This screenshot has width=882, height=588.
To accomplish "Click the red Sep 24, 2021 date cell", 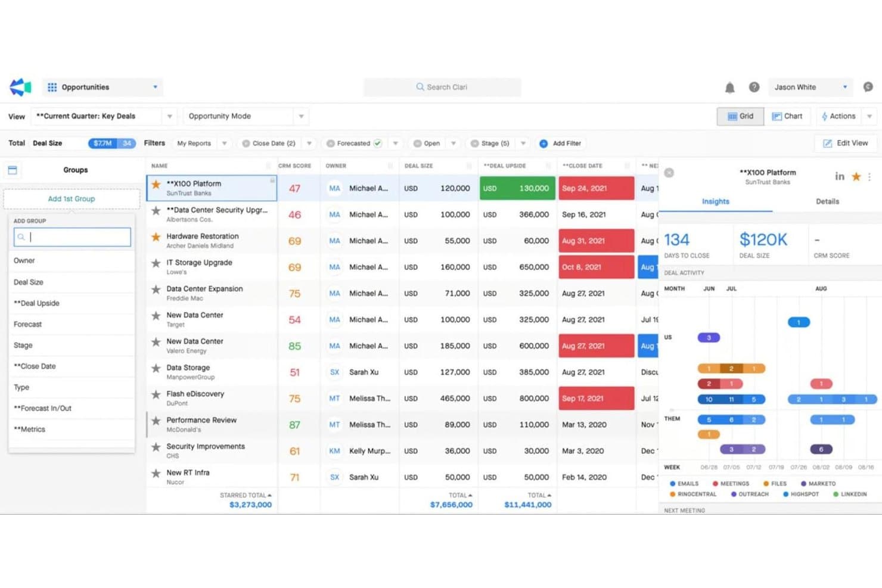I will pos(596,188).
